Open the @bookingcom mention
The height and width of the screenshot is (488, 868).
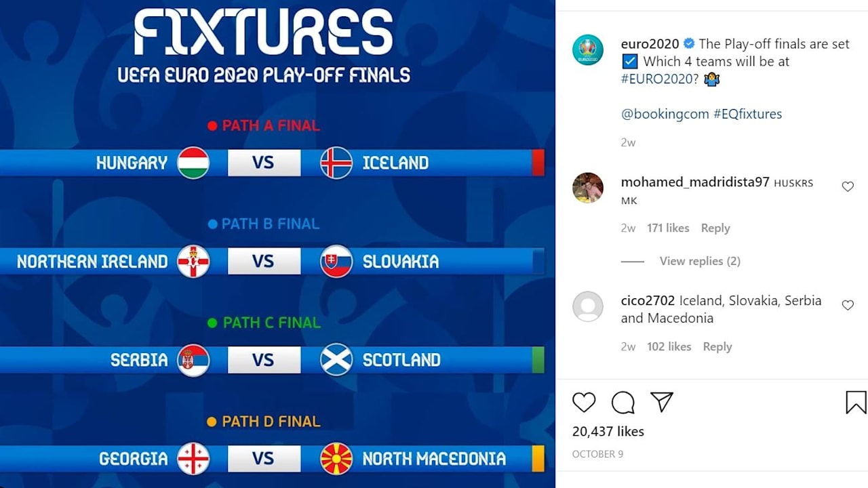[665, 114]
